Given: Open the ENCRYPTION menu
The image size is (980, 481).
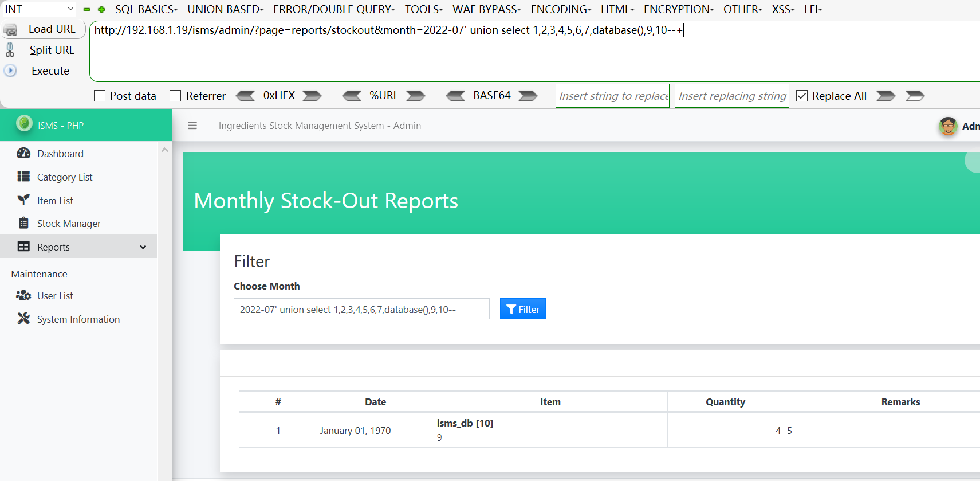Looking at the screenshot, I should (x=679, y=9).
